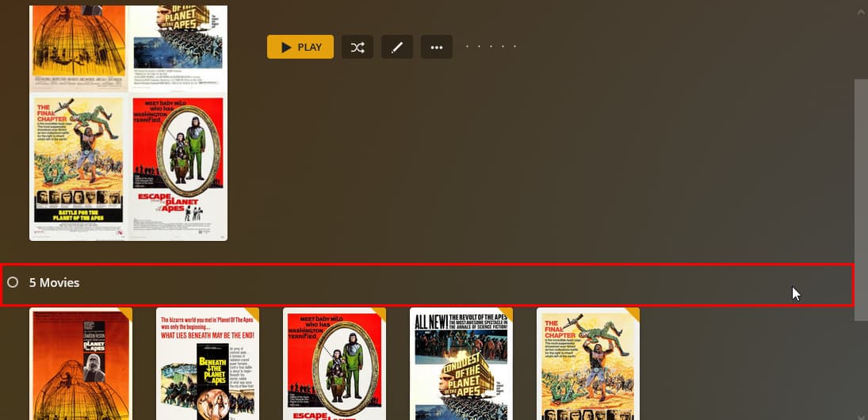Open the more options ellipsis menu
The image size is (868, 420).
pyautogui.click(x=437, y=47)
